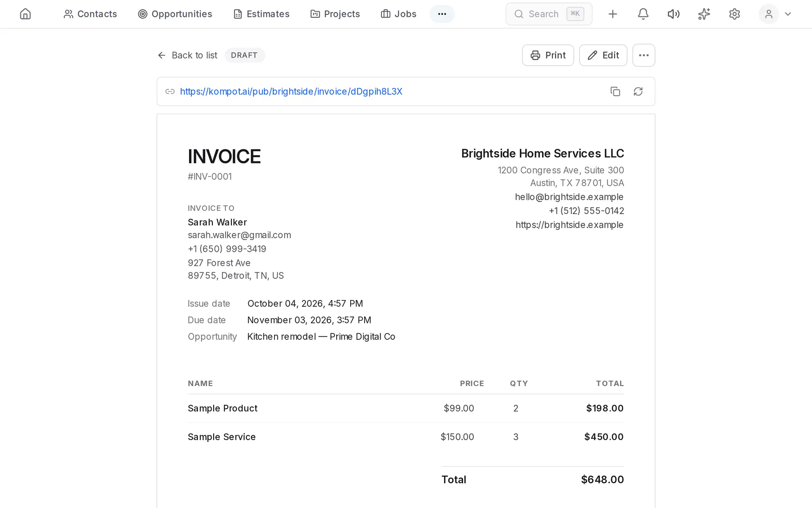Click the link chain icon

170,91
